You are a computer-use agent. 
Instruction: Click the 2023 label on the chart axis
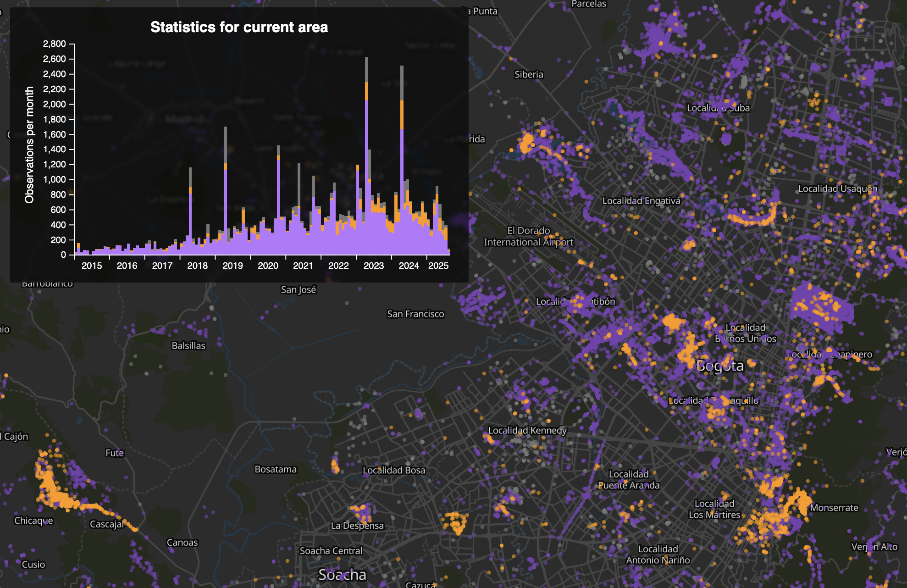point(374,266)
